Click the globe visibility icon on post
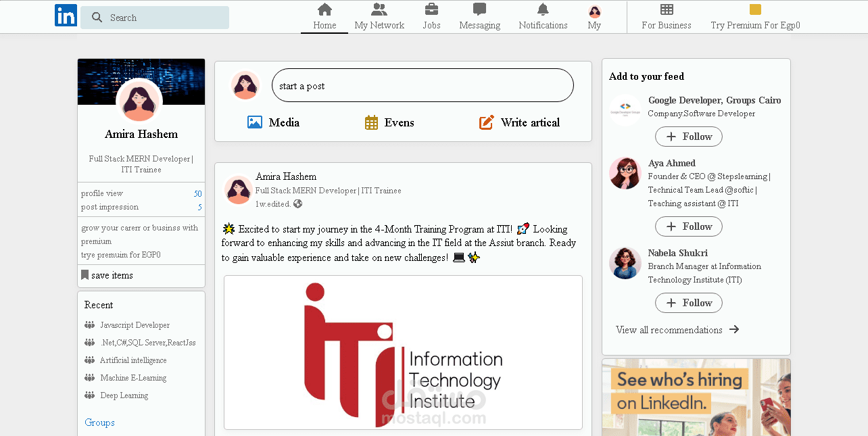868x436 pixels. [297, 203]
